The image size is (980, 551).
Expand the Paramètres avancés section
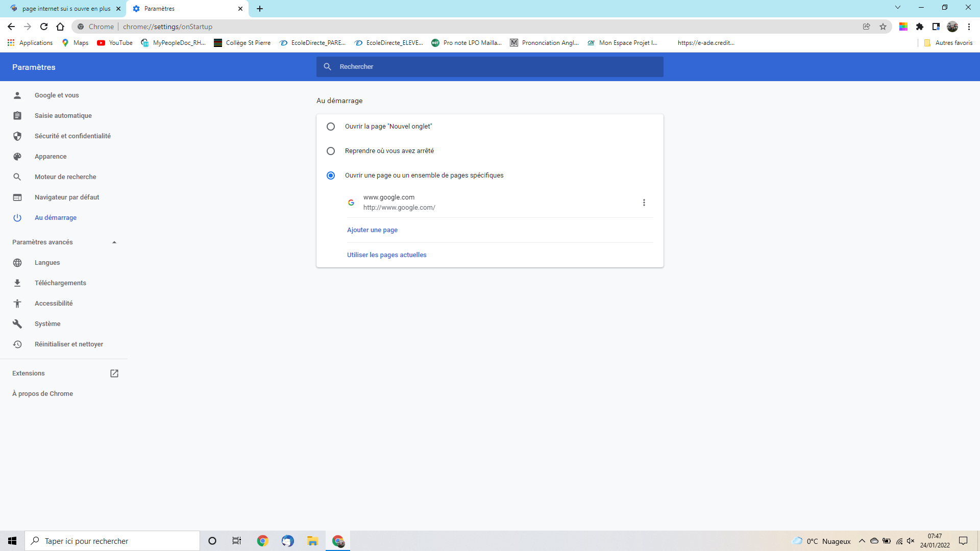tap(63, 241)
